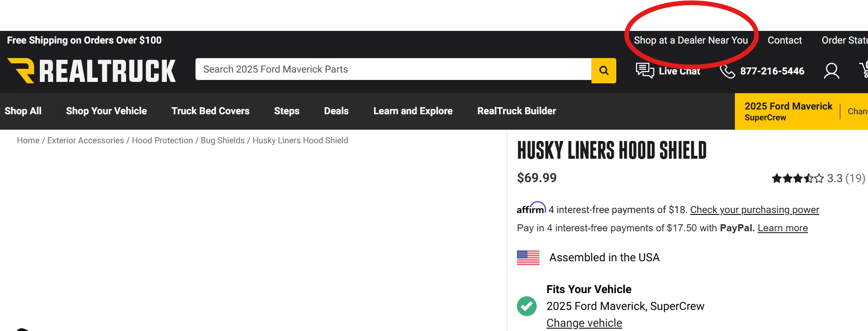Focus the Search 2025 Ford Maverick Parts field
Viewport: 868px width, 331px height.
pos(393,69)
